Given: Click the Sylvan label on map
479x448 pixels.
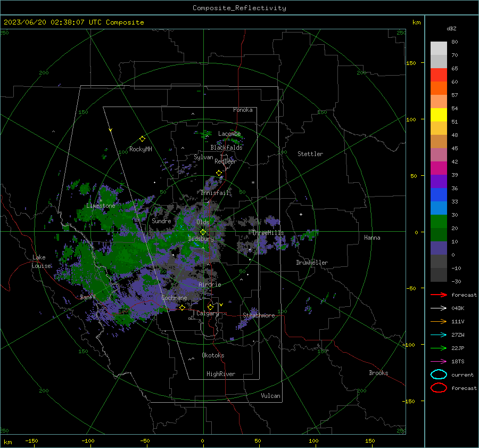Looking at the screenshot, I should point(203,157).
